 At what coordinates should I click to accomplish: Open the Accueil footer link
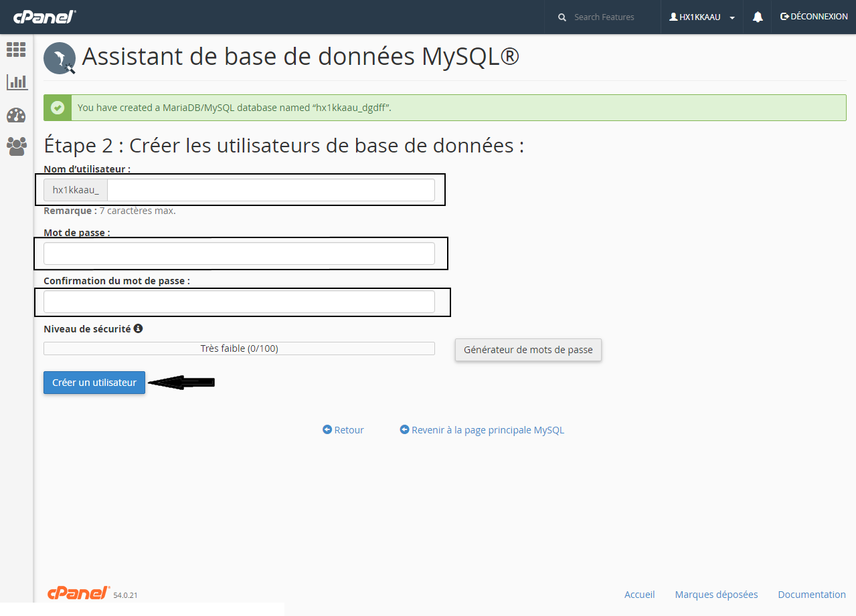click(x=640, y=594)
